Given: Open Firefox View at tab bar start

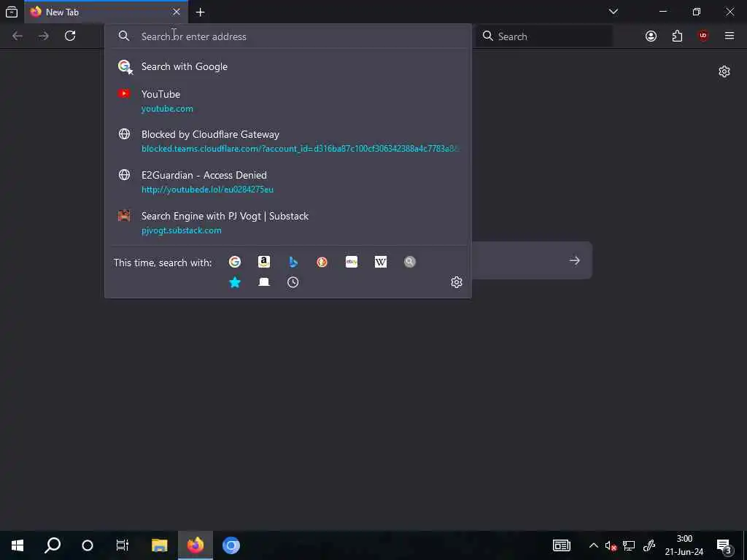Looking at the screenshot, I should pos(12,12).
